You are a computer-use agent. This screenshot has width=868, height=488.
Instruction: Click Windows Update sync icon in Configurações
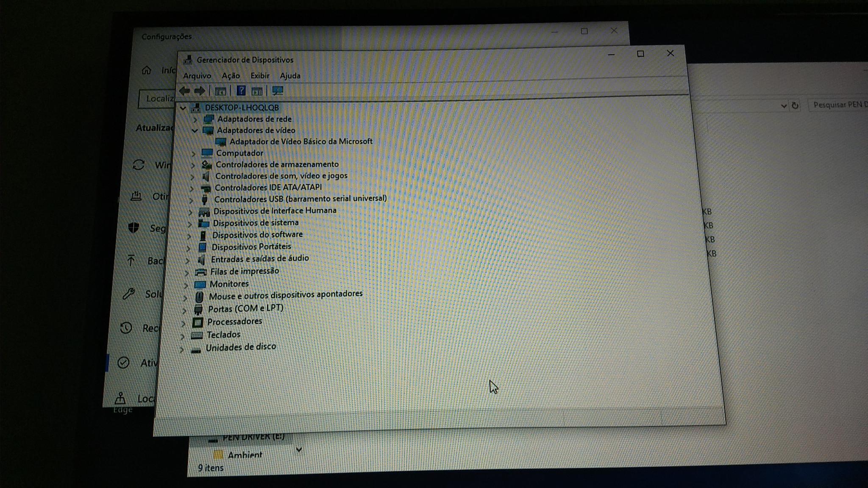[x=139, y=165]
